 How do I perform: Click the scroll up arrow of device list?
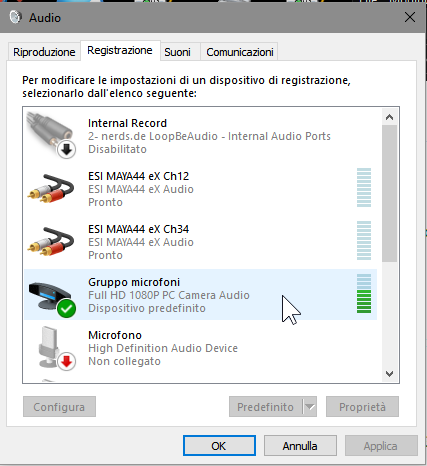(389, 117)
